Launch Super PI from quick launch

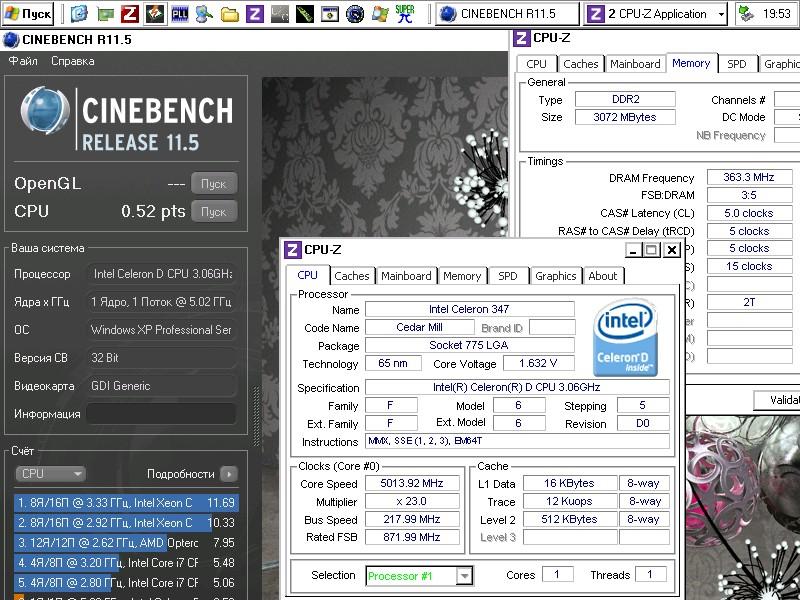coord(405,14)
